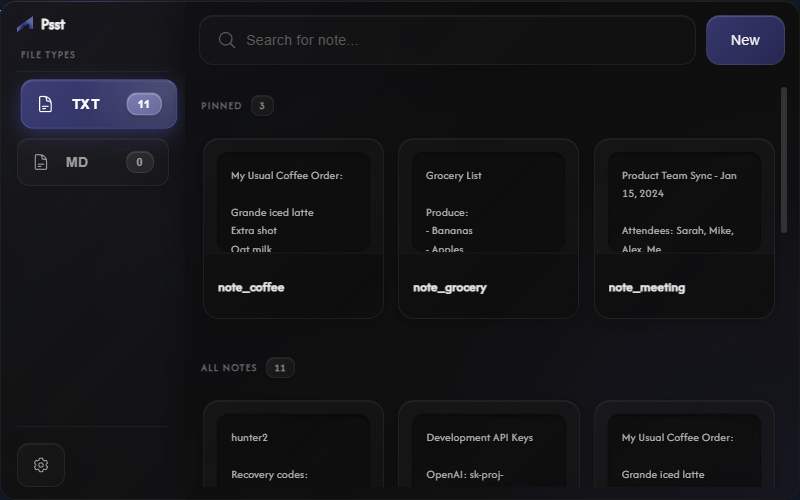The height and width of the screenshot is (500, 800).
Task: Open settings via gear icon
Action: [x=41, y=465]
